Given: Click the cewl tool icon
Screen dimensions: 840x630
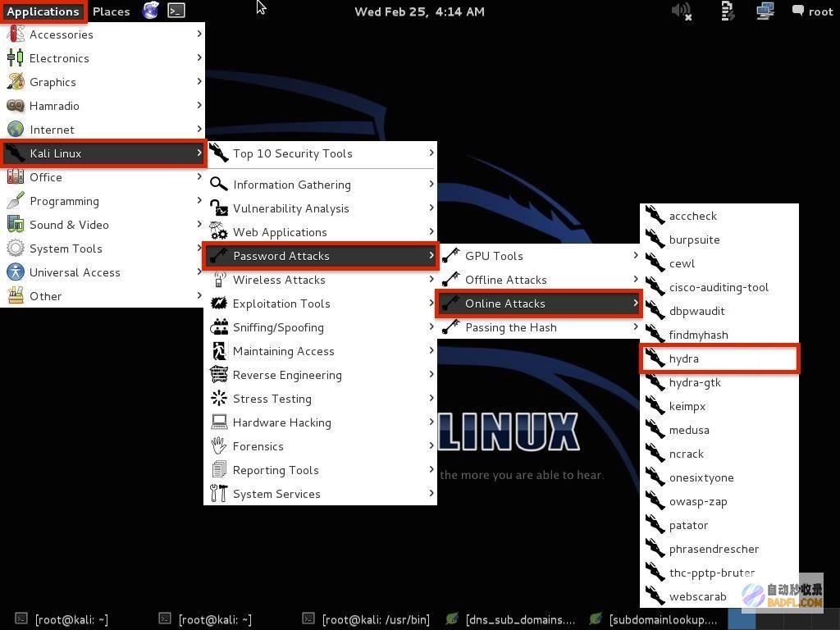Looking at the screenshot, I should (655, 263).
